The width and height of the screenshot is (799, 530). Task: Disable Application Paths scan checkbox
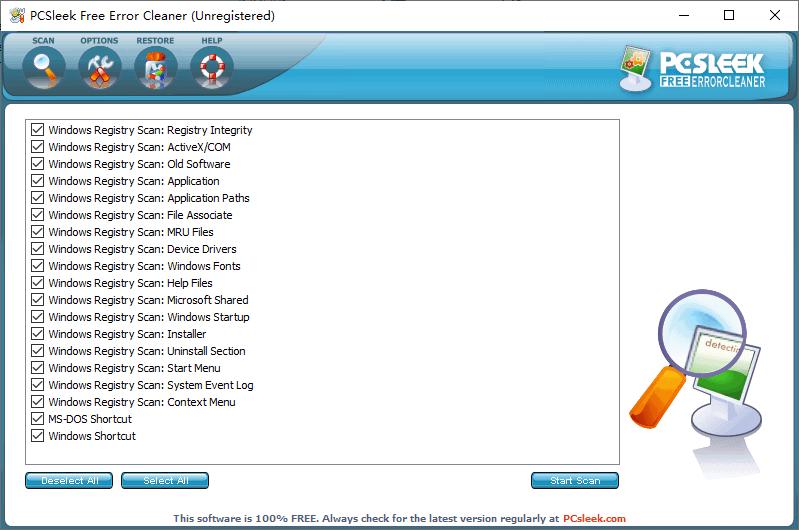37,198
